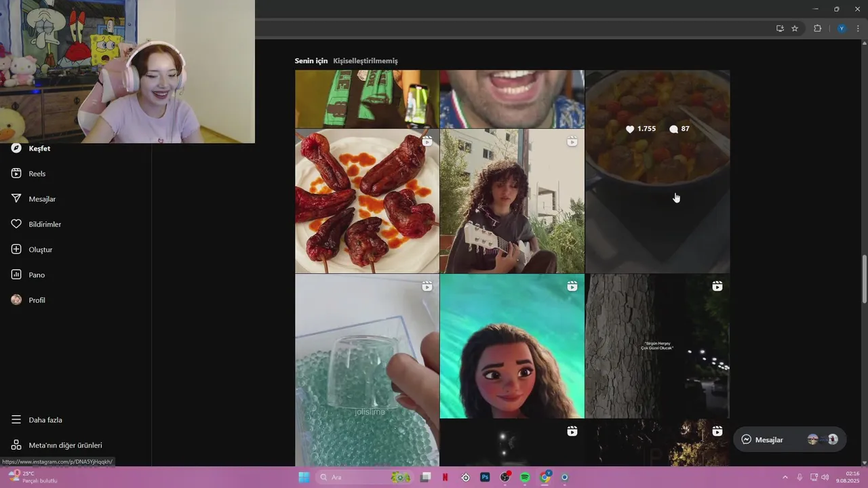Open the dried red peppers post
The width and height of the screenshot is (868, 488).
[367, 201]
